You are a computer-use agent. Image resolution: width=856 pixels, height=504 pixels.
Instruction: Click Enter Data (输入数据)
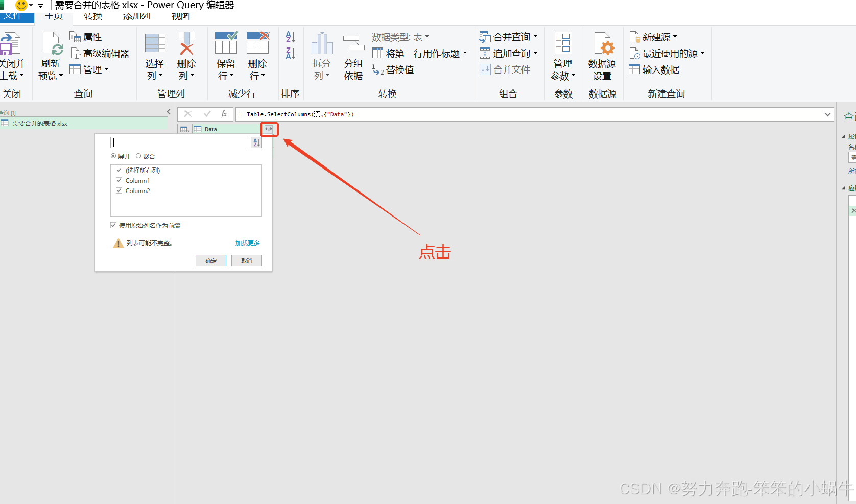click(654, 70)
